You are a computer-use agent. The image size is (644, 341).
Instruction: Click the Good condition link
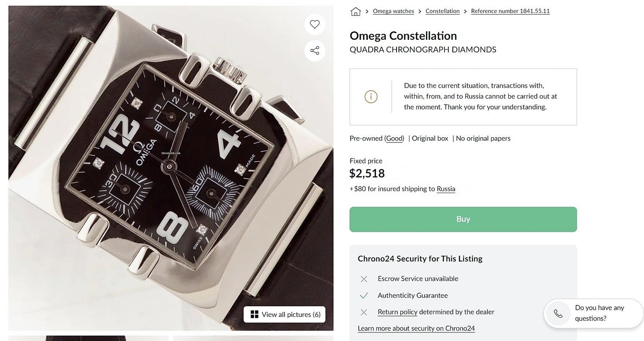coord(395,138)
